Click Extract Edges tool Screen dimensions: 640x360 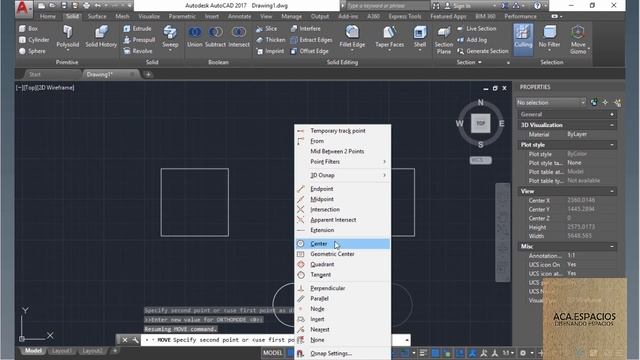pyautogui.click(x=311, y=40)
